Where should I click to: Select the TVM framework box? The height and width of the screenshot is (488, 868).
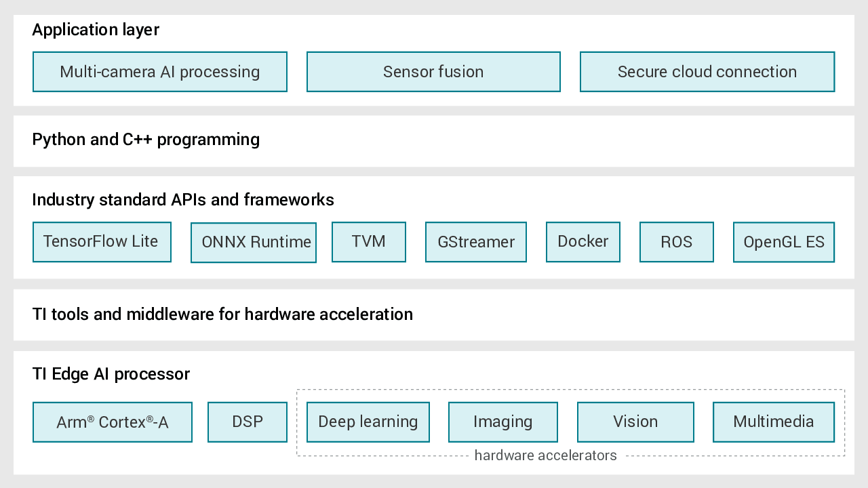pyautogui.click(x=369, y=242)
